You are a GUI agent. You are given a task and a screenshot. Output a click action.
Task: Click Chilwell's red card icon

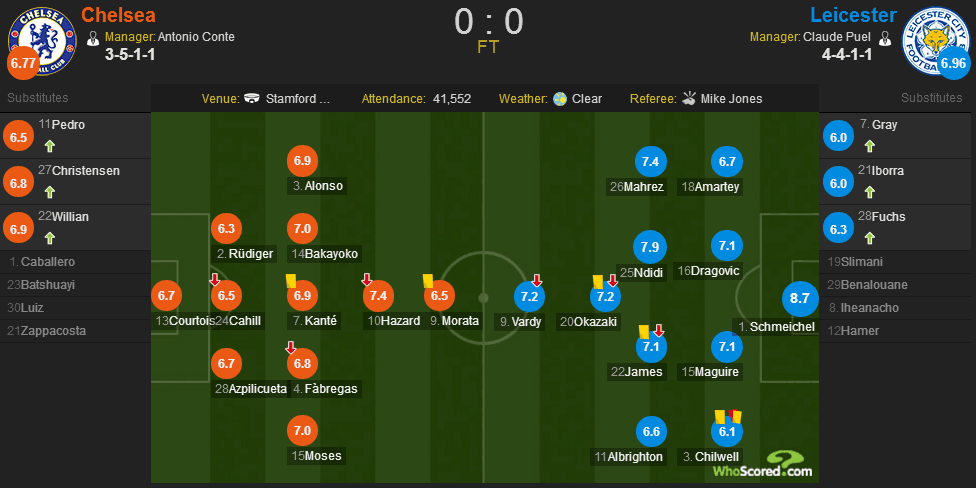coord(732,415)
